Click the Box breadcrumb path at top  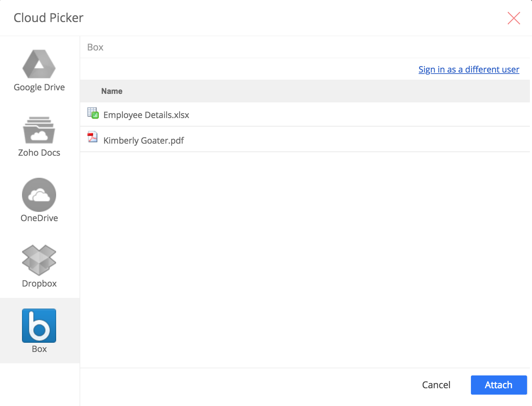(x=95, y=47)
